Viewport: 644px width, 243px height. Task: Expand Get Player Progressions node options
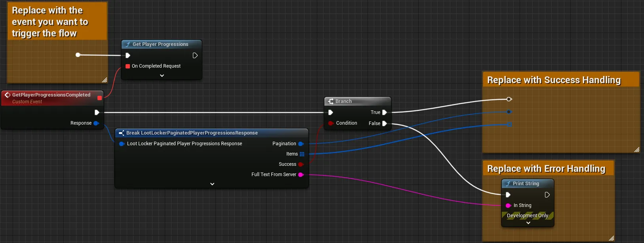(x=162, y=76)
